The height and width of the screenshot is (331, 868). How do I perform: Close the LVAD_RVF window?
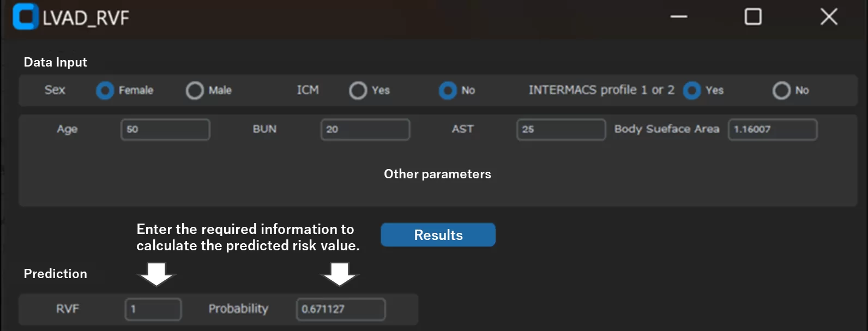point(829,17)
